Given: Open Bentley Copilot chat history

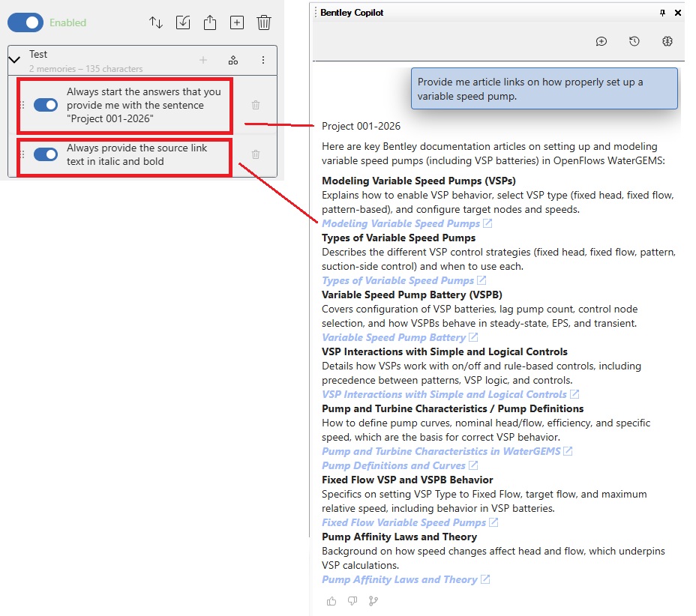Looking at the screenshot, I should [634, 41].
